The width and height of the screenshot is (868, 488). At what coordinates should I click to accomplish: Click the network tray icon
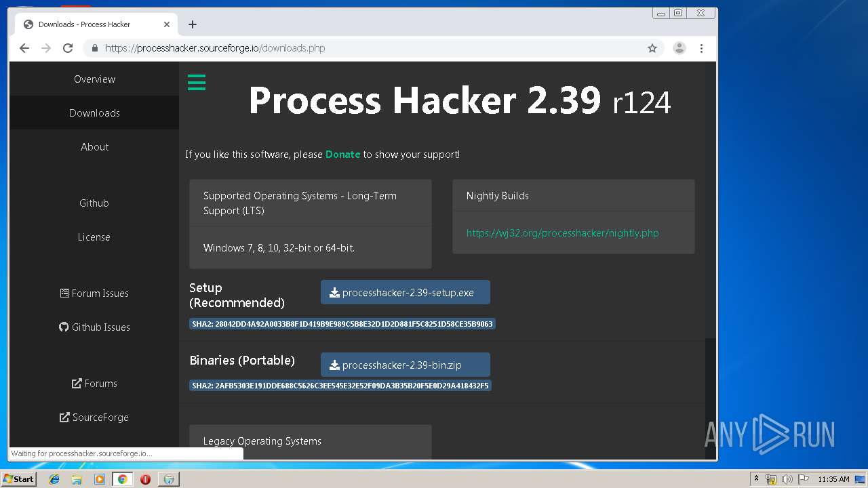pos(771,479)
